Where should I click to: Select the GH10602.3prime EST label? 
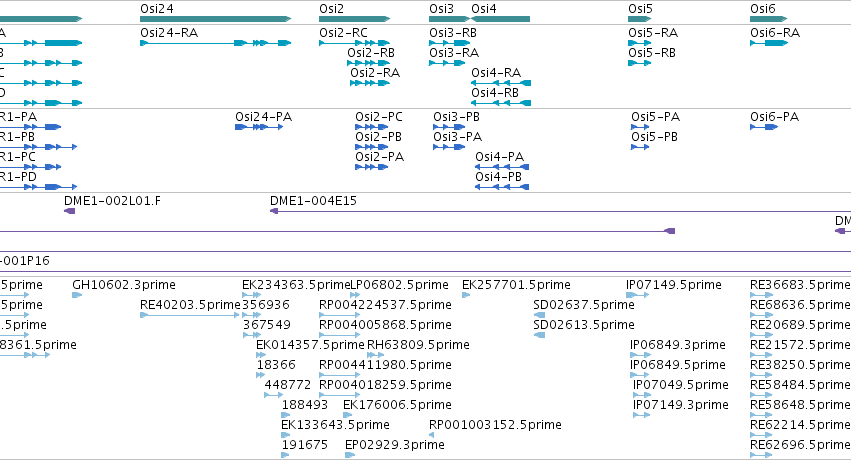(124, 285)
